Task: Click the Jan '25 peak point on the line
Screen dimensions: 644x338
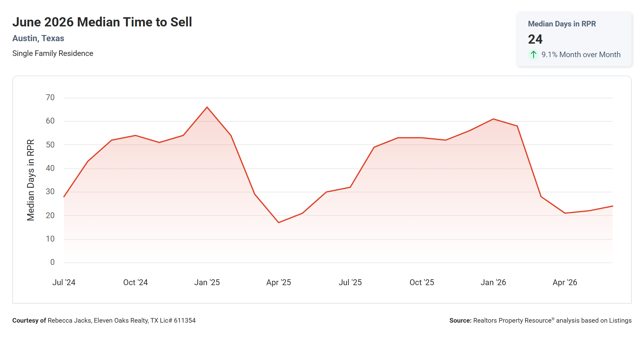Action: 207,107
